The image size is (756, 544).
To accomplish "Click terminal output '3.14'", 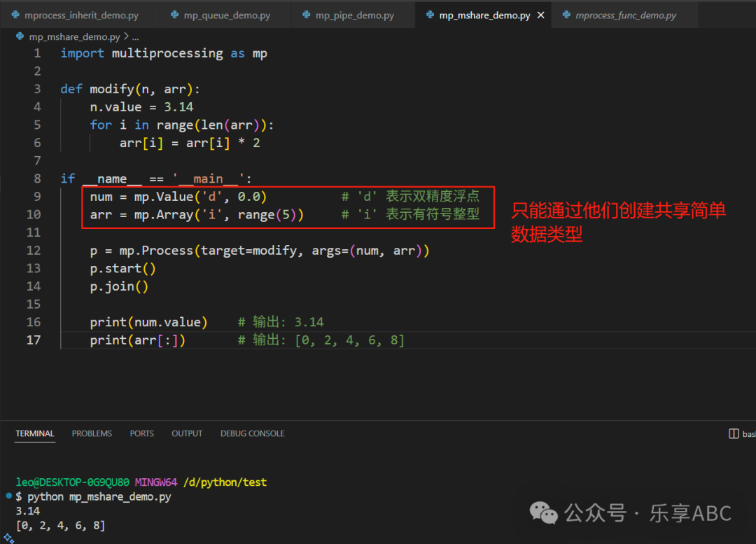I will pos(28,510).
